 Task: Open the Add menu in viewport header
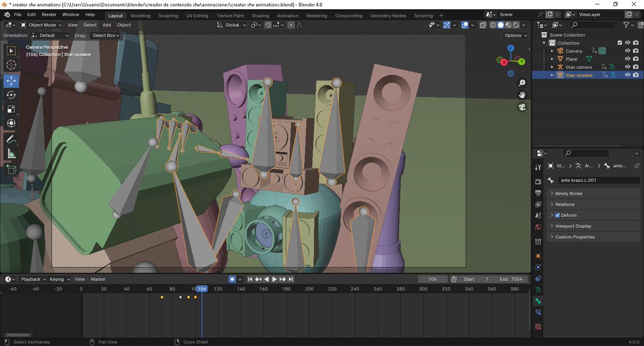point(107,25)
